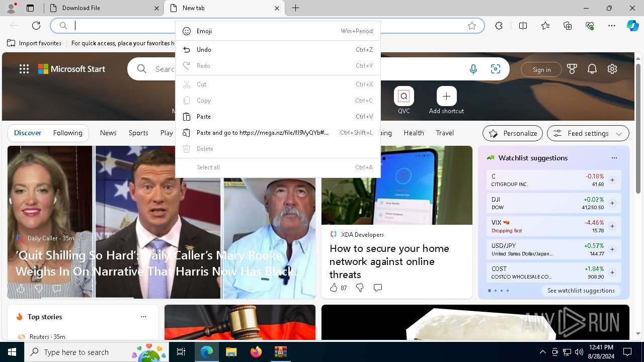The height and width of the screenshot is (362, 644).
Task: Open the Travel category tab
Action: coord(445,133)
